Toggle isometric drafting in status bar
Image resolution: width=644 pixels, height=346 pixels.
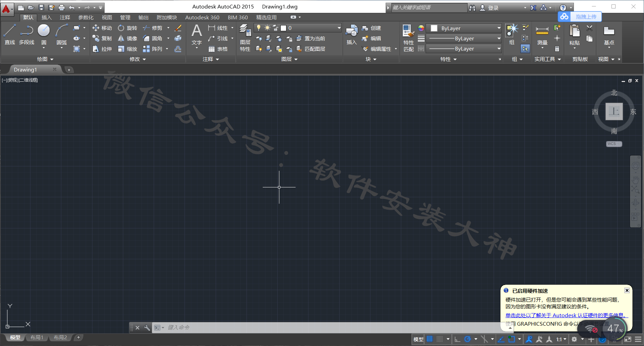(x=484, y=339)
